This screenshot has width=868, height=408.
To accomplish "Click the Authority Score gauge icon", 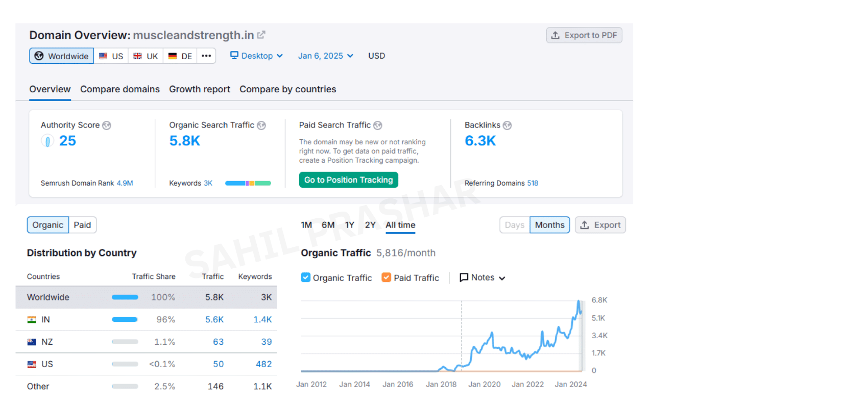I will point(47,141).
